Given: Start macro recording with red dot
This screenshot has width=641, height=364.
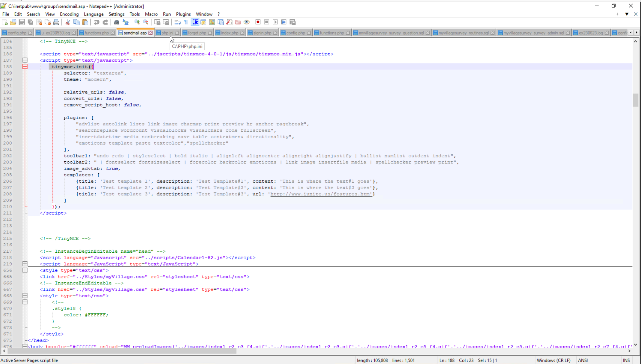Looking at the screenshot, I should coord(258,22).
